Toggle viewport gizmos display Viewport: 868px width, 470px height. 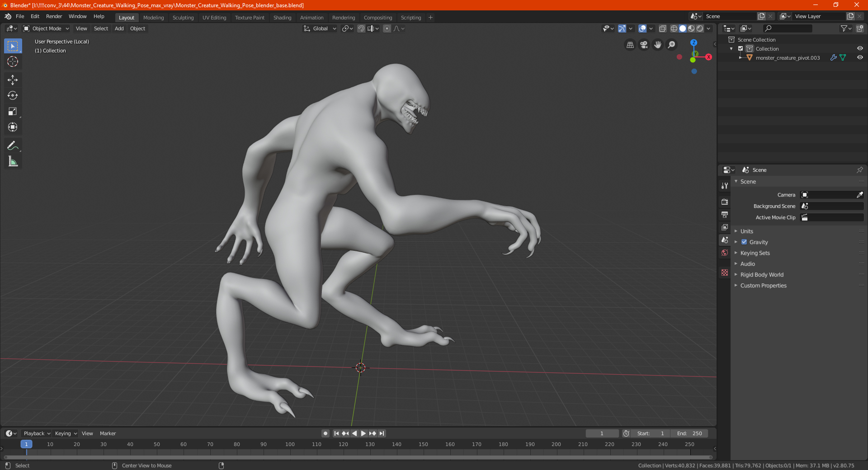coord(623,28)
